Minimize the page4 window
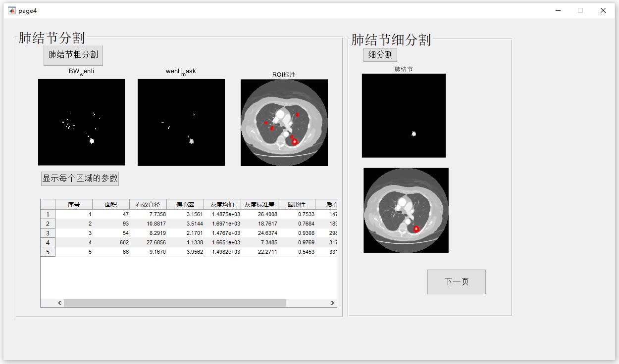 558,10
